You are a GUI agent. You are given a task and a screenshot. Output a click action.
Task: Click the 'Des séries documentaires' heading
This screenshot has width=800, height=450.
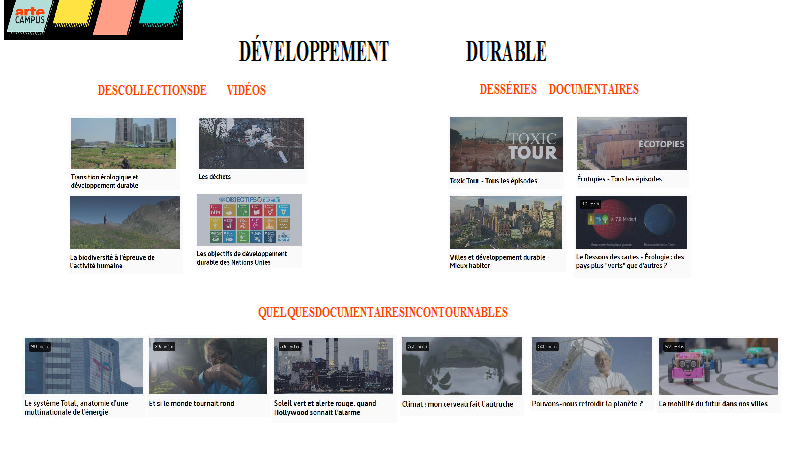pos(558,89)
